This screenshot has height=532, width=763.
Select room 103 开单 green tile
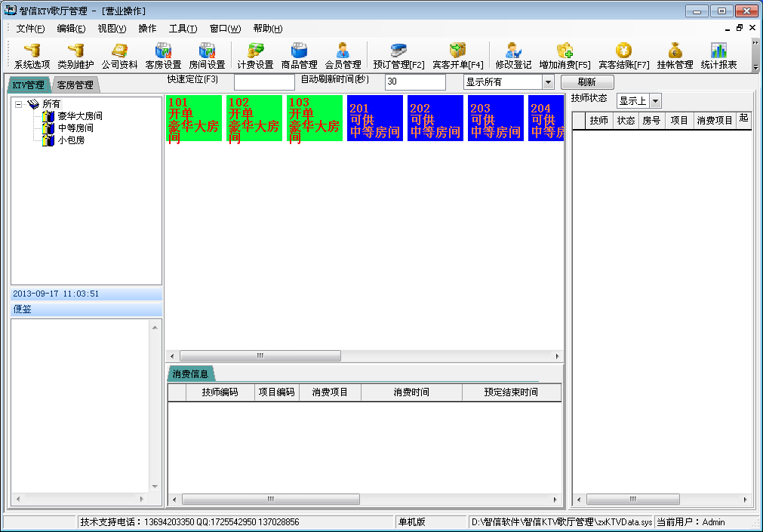pyautogui.click(x=315, y=118)
